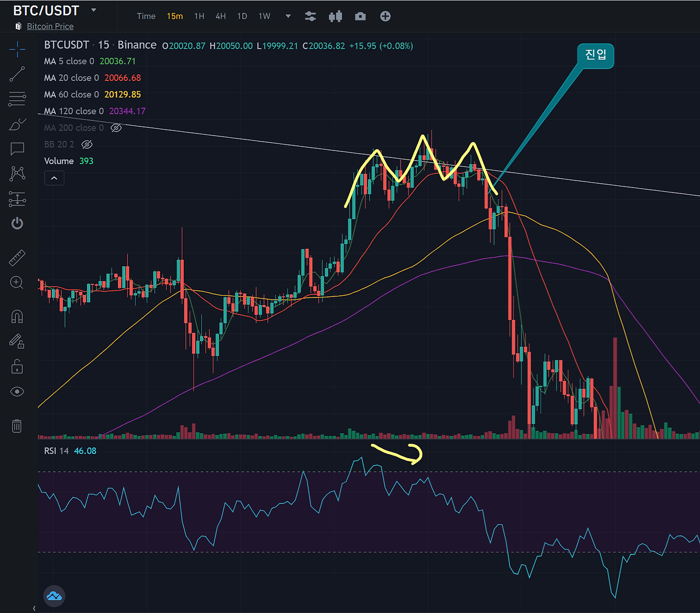The width and height of the screenshot is (700, 613).
Task: Select the text comment annotation tool
Action: (17, 149)
